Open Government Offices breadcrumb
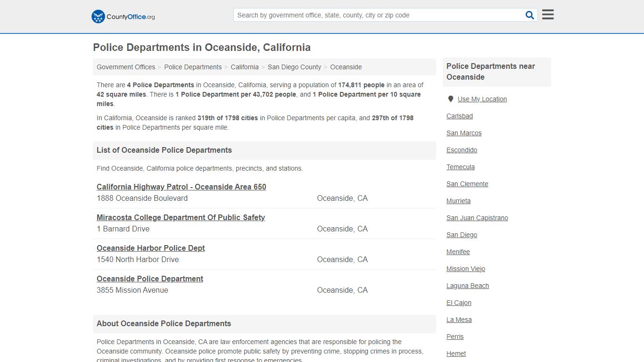This screenshot has width=644, height=362. 126,67
